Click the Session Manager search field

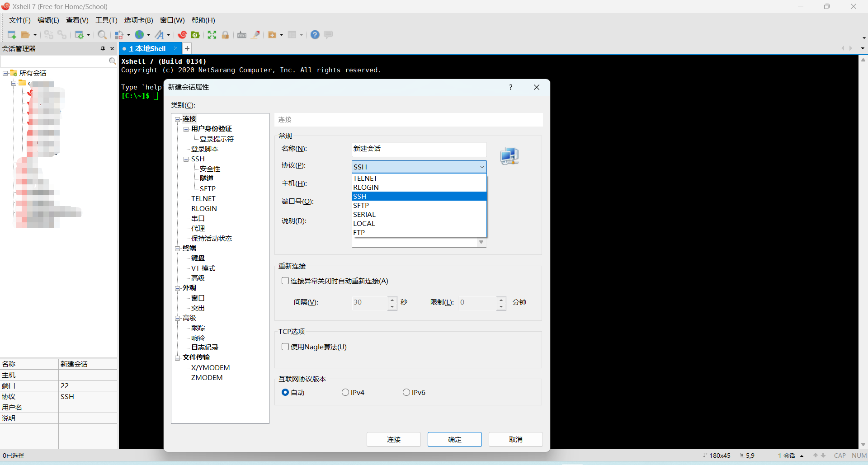pos(55,61)
